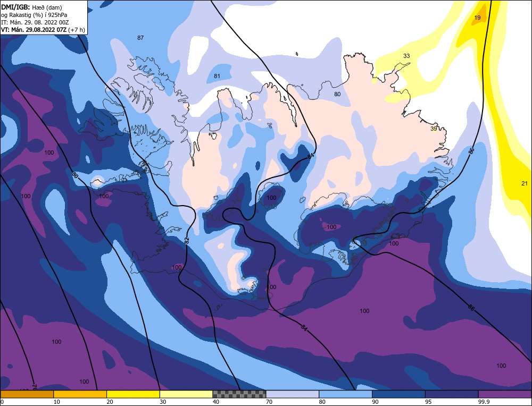Click the '84' contour label over the southern sea

304,327
